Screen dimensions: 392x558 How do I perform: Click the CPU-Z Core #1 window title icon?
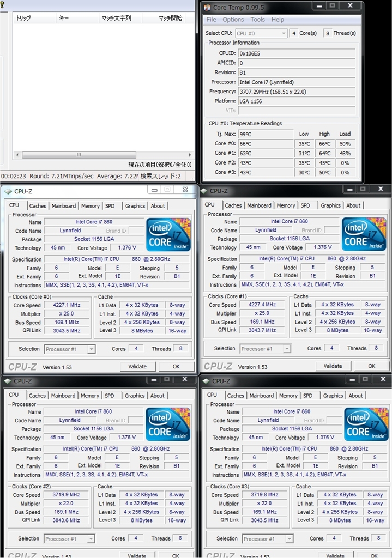click(204, 191)
